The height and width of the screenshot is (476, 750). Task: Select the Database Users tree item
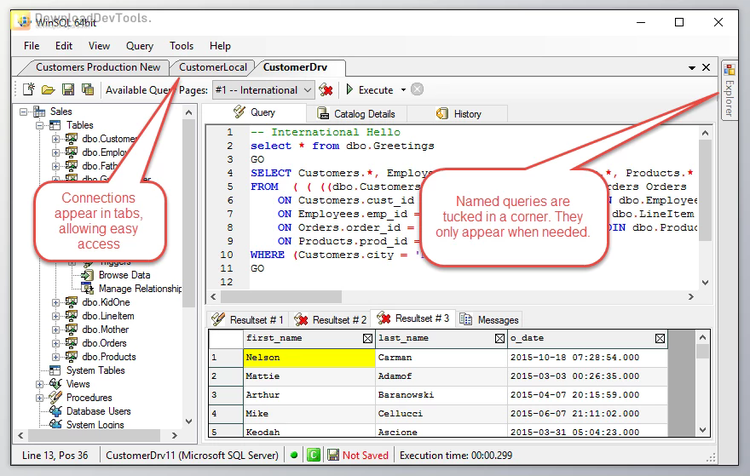tap(98, 411)
